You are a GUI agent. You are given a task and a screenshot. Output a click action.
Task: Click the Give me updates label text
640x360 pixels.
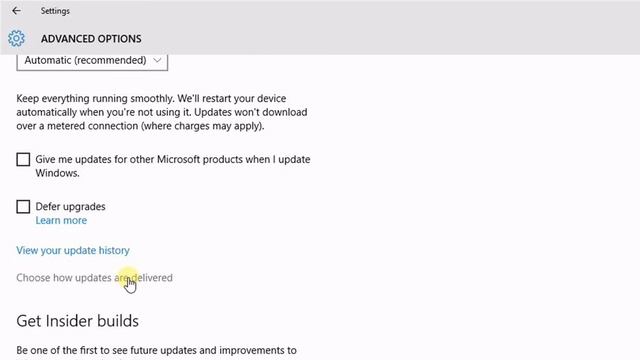pos(173,166)
